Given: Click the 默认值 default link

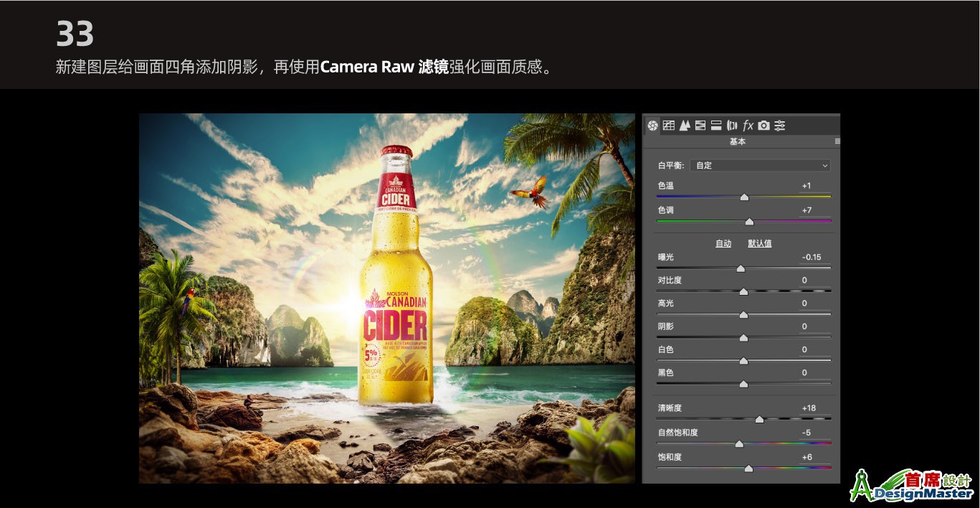Looking at the screenshot, I should tap(760, 244).
